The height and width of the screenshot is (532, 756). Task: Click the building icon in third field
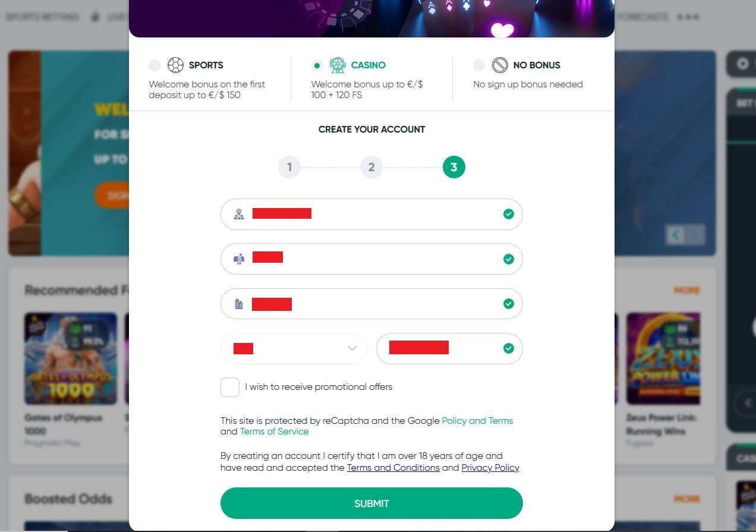(x=239, y=304)
